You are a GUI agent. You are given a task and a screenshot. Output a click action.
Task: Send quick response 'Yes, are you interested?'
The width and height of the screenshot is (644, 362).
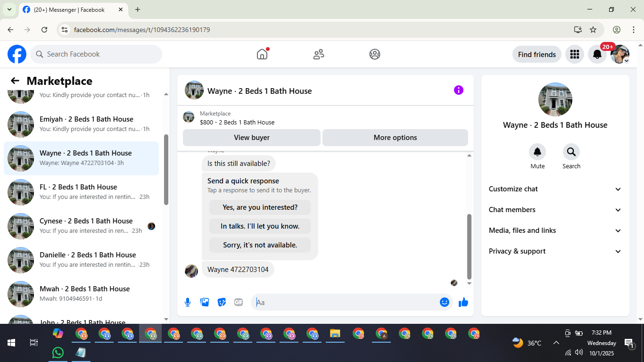tap(260, 207)
